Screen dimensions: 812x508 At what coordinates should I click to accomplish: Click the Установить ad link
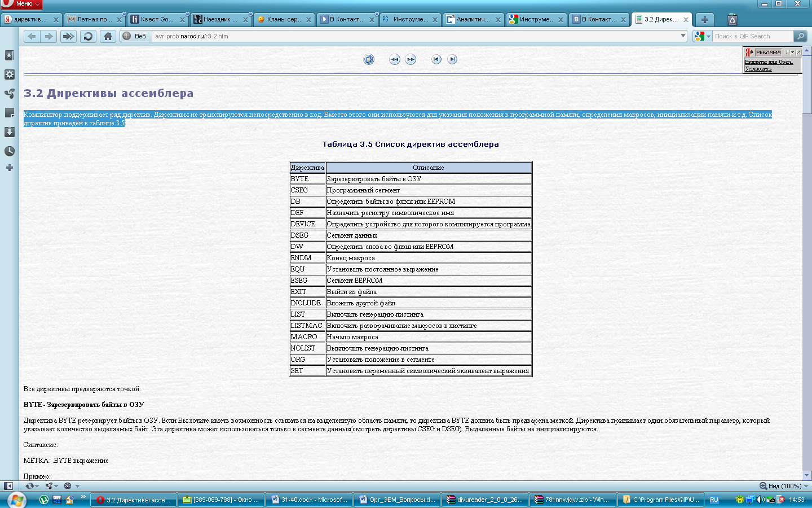pyautogui.click(x=758, y=69)
